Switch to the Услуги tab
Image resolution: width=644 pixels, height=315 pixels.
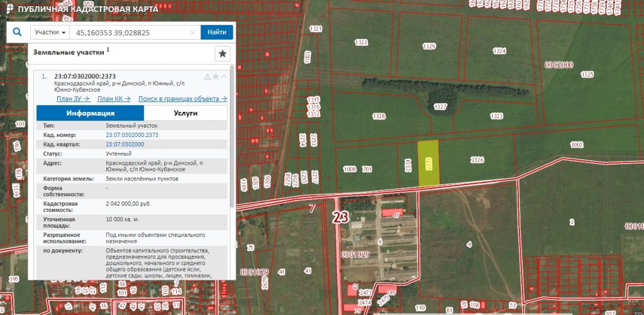coord(186,113)
